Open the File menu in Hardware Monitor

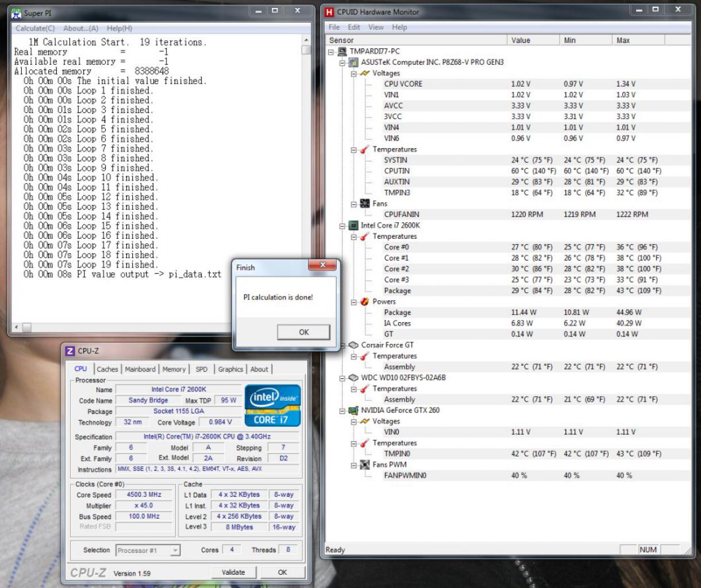click(334, 27)
